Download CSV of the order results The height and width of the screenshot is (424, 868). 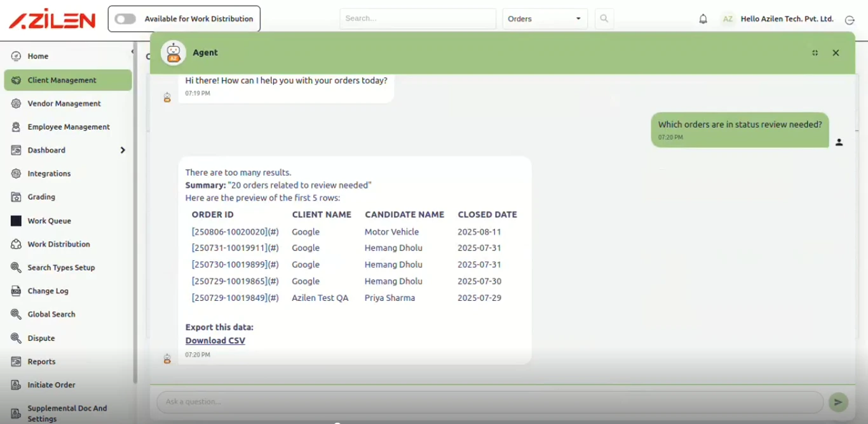click(x=215, y=340)
